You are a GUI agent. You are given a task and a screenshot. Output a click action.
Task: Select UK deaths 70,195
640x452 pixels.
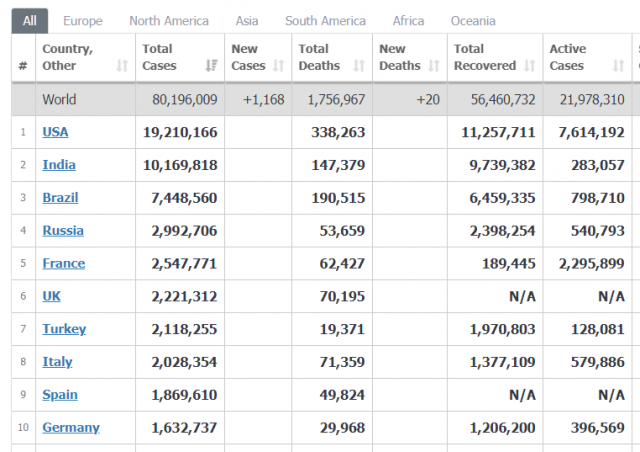point(342,296)
